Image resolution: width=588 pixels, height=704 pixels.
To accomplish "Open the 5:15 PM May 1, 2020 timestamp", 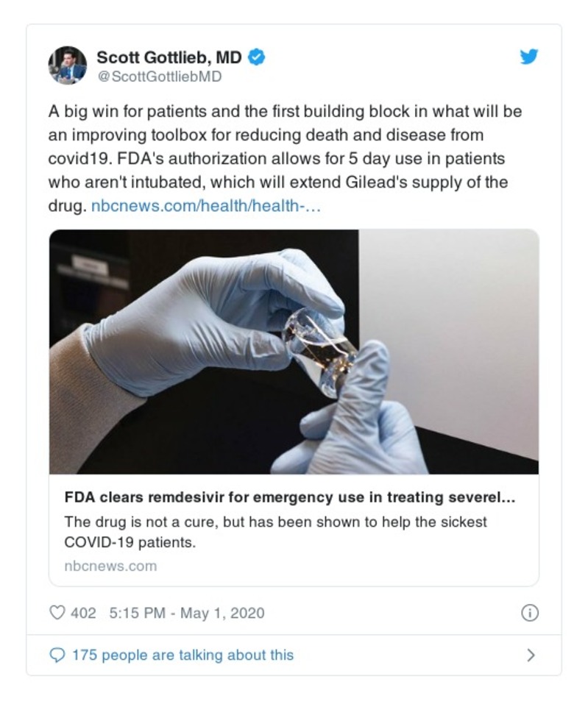I will [186, 613].
